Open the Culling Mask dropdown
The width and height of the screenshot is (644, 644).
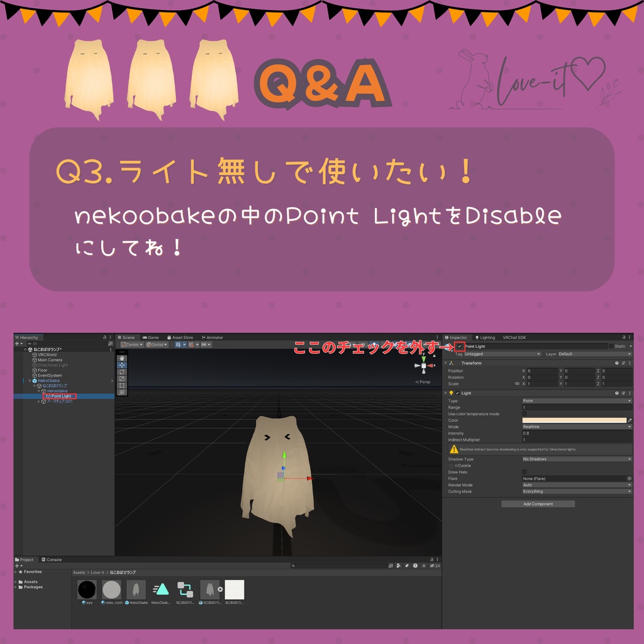coord(577,492)
